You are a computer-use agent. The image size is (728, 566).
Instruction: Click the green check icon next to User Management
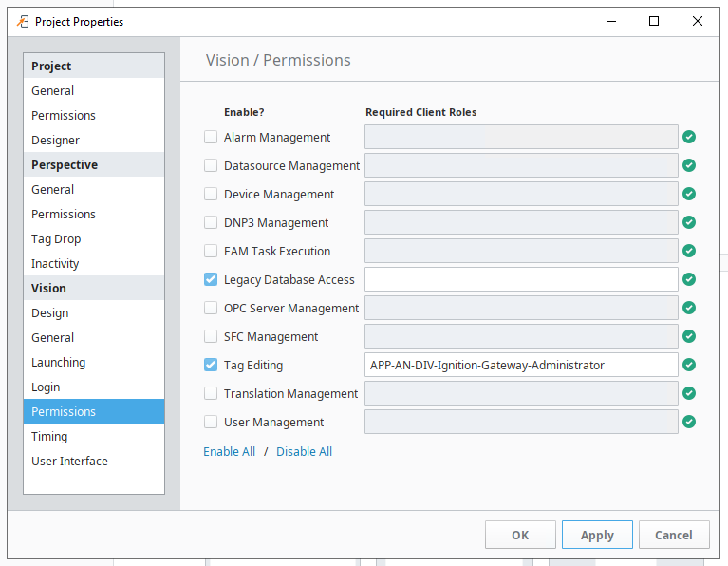tap(689, 422)
